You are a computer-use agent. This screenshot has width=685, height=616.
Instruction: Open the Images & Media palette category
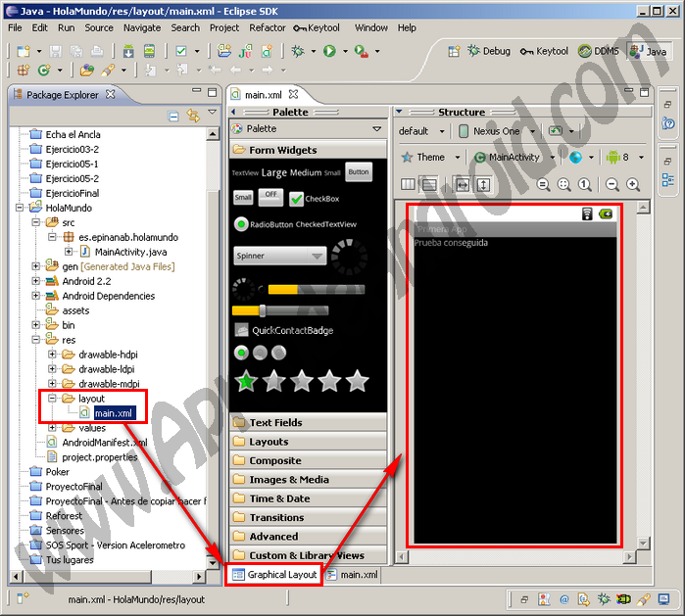(308, 479)
